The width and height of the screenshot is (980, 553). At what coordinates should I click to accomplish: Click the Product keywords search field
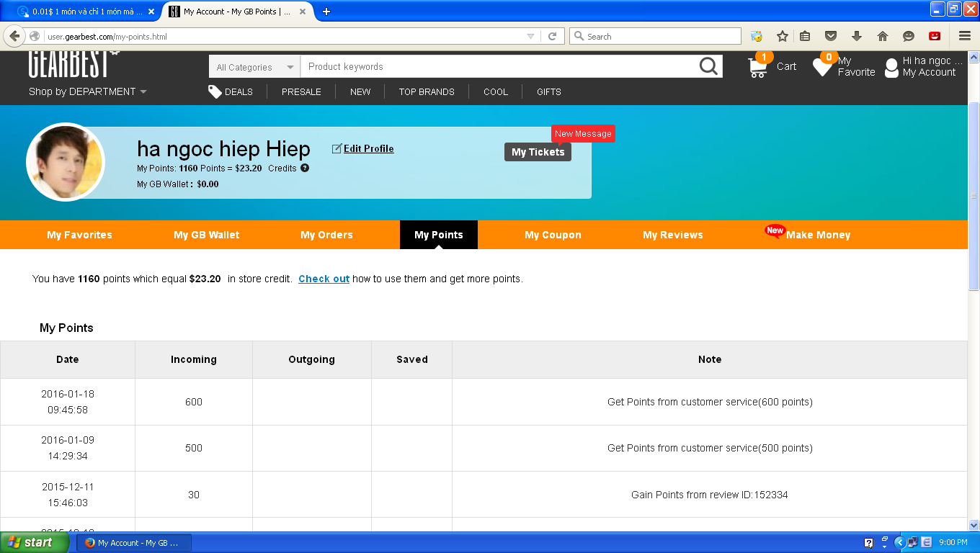pyautogui.click(x=499, y=66)
